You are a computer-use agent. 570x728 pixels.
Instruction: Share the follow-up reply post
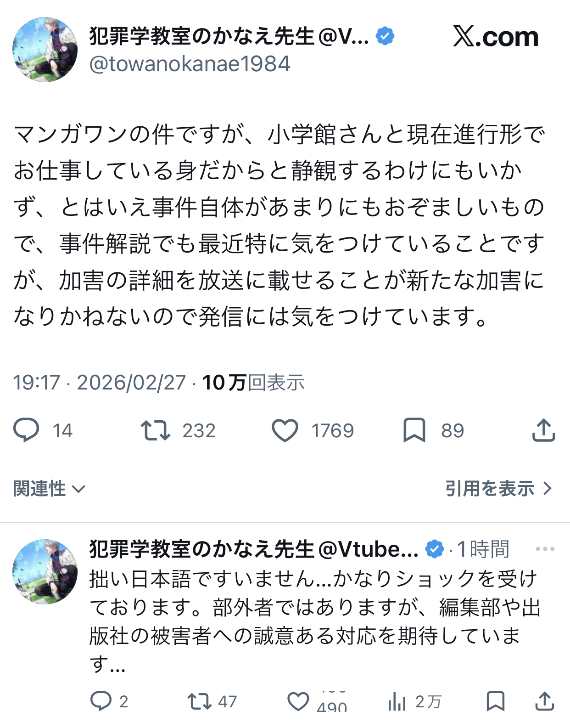pyautogui.click(x=545, y=701)
